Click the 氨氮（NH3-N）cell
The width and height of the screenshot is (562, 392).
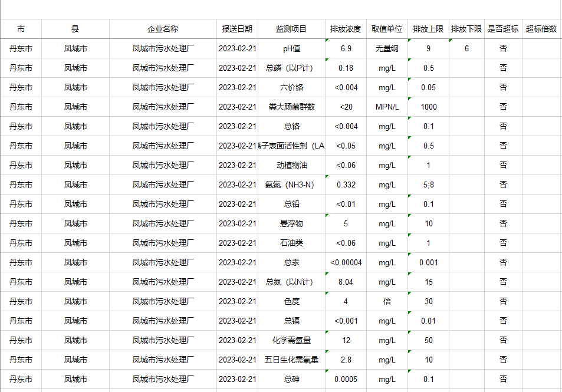pos(291,185)
